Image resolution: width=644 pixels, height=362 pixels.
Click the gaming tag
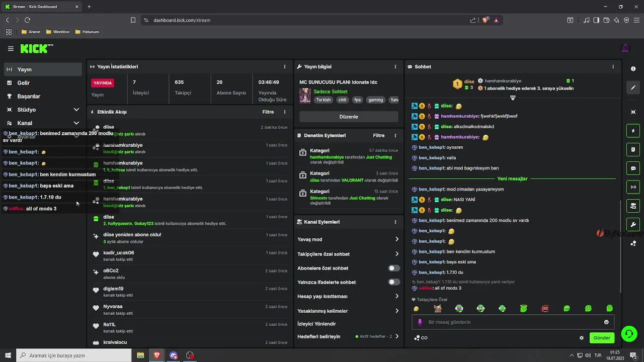point(376,100)
